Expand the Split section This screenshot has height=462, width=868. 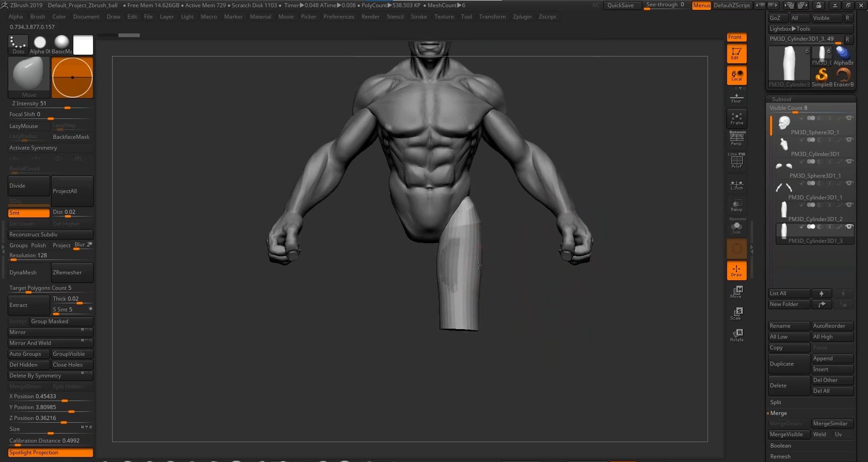tap(776, 402)
